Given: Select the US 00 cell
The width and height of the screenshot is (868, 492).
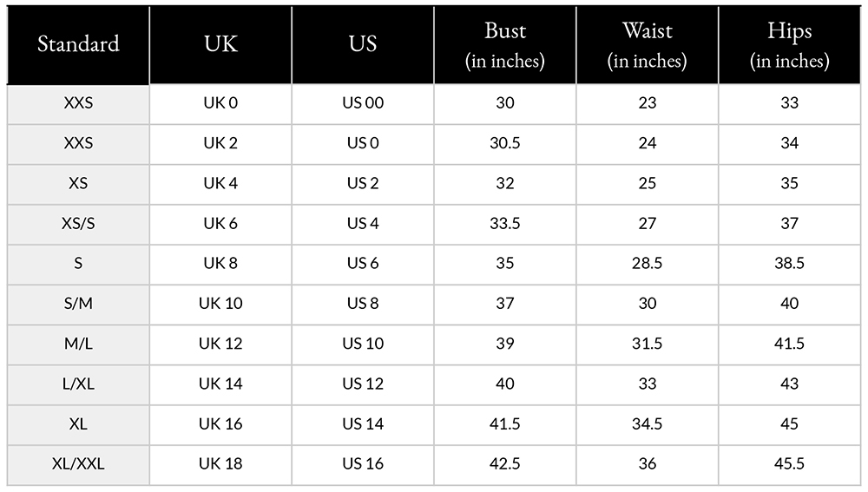Looking at the screenshot, I should click(363, 103).
